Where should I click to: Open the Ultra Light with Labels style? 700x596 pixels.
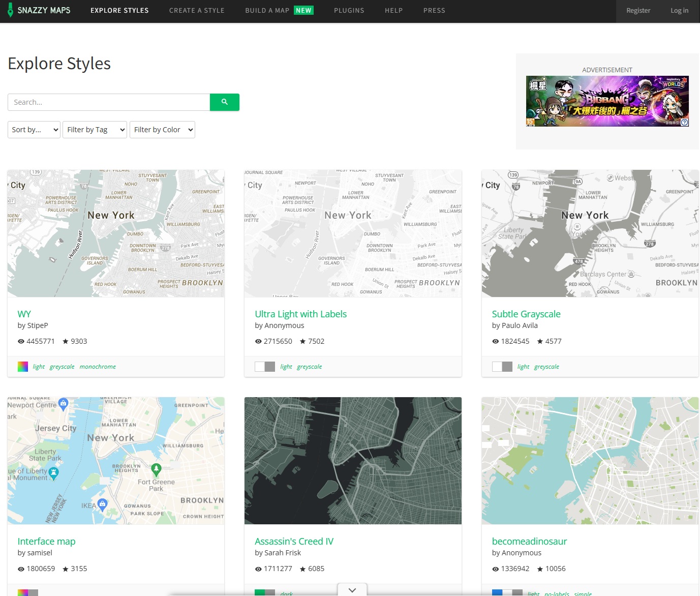[x=300, y=314]
